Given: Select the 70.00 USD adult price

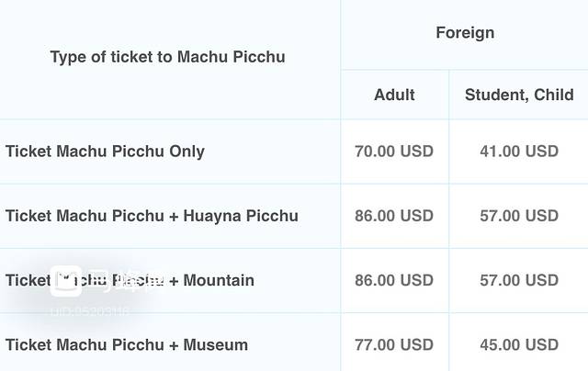Looking at the screenshot, I should 394,152.
